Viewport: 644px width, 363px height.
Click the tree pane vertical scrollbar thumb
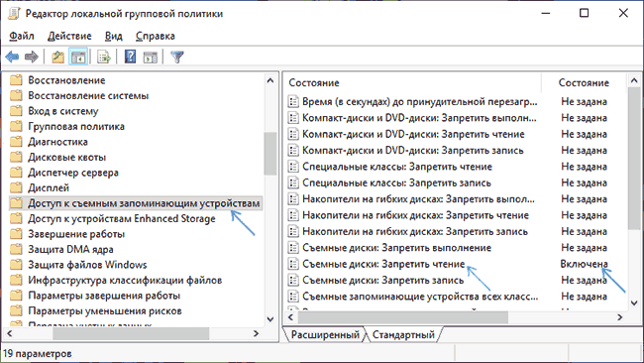[270, 154]
